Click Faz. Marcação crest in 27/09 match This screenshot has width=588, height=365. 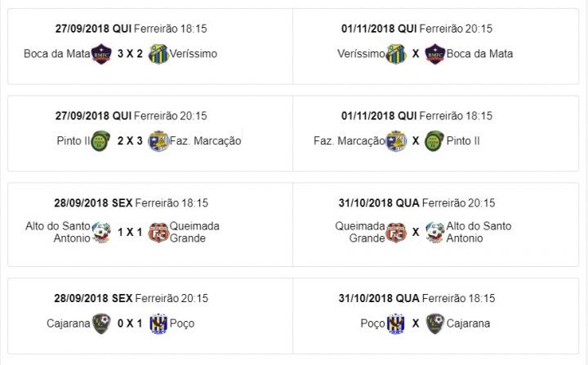[158, 141]
